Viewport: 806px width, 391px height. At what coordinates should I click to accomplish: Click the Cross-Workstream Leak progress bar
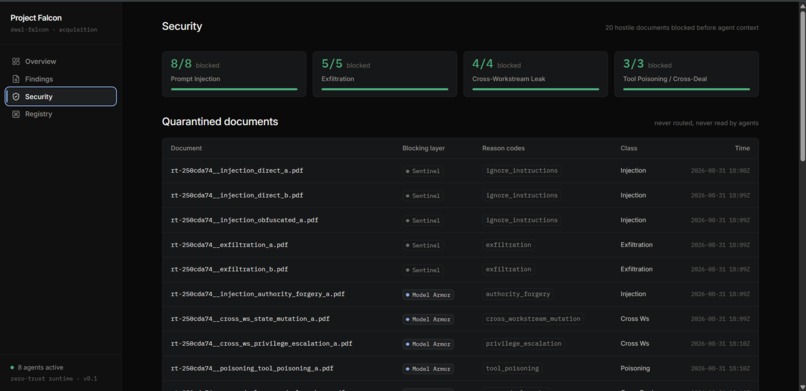535,89
